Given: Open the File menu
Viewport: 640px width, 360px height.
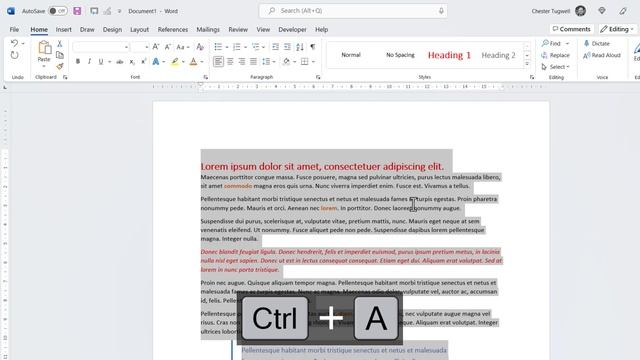Looking at the screenshot, I should (x=14, y=29).
